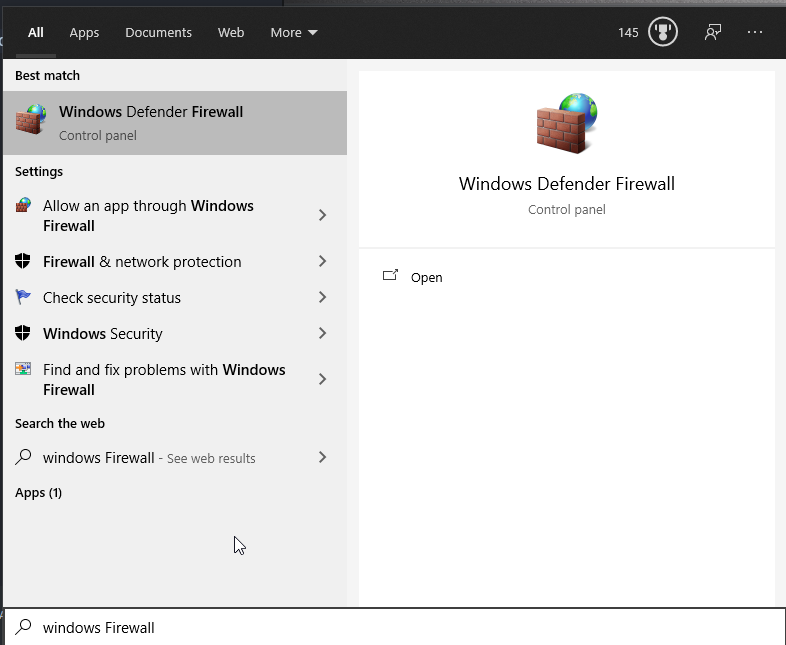Click the shield icon beside Firewall & network protection
Image resolution: width=786 pixels, height=645 pixels.
point(23,262)
